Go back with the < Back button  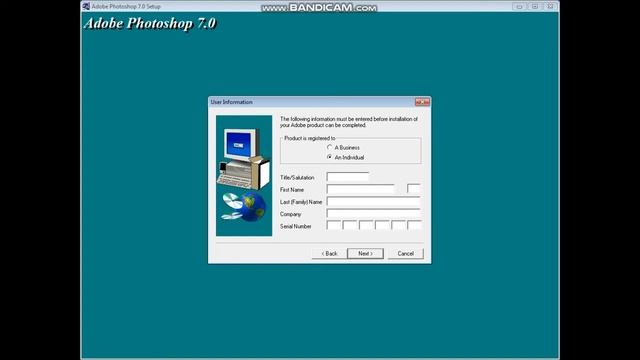(329, 253)
